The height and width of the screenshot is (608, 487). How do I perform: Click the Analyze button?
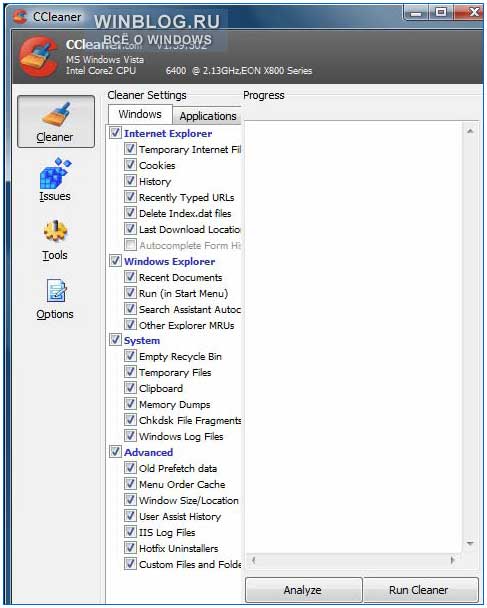[303, 590]
